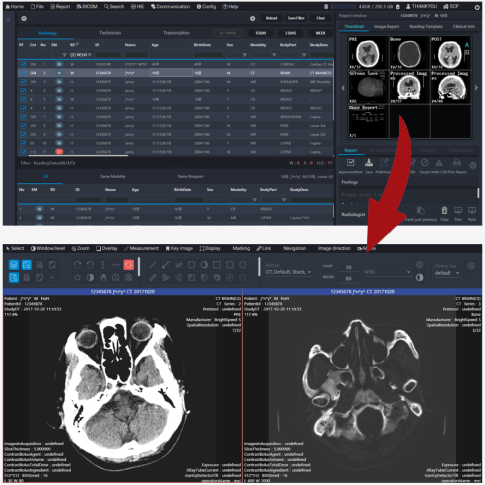Open the DICOM menu in the top bar
The width and height of the screenshot is (485, 485).
click(86, 6)
